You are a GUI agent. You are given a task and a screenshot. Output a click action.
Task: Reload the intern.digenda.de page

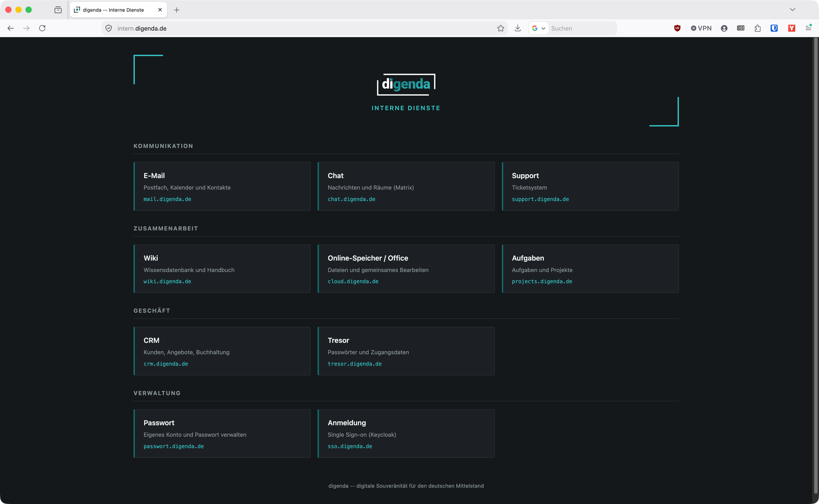(42, 28)
